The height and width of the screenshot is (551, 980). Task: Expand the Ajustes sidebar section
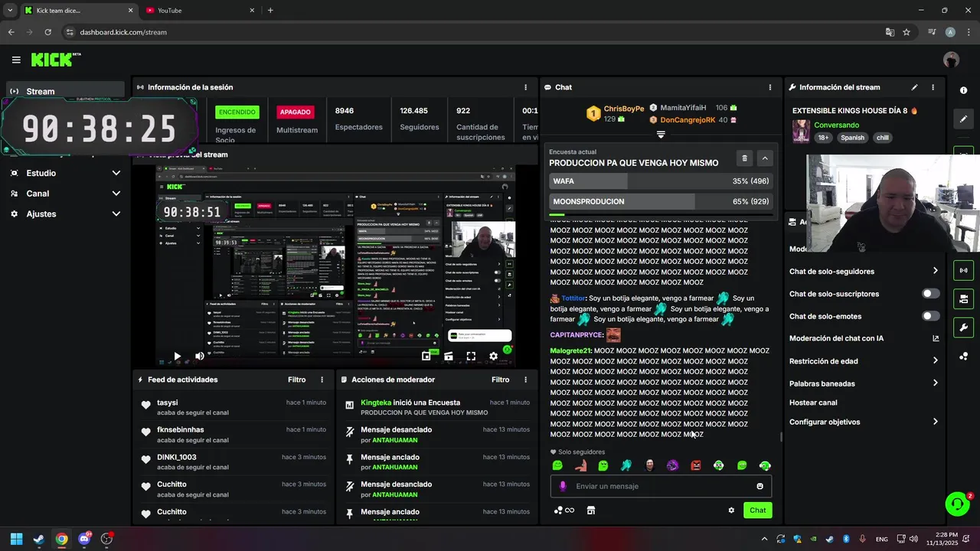click(x=116, y=214)
